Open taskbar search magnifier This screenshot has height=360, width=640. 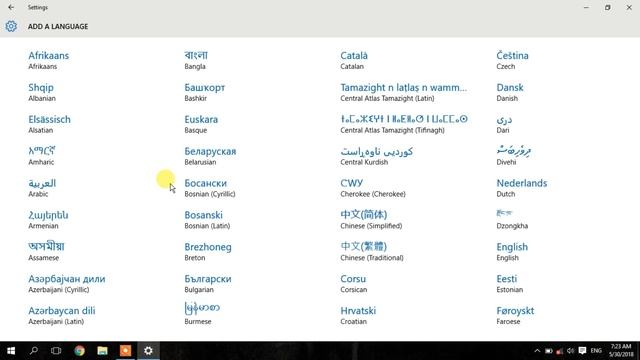[x=34, y=351]
